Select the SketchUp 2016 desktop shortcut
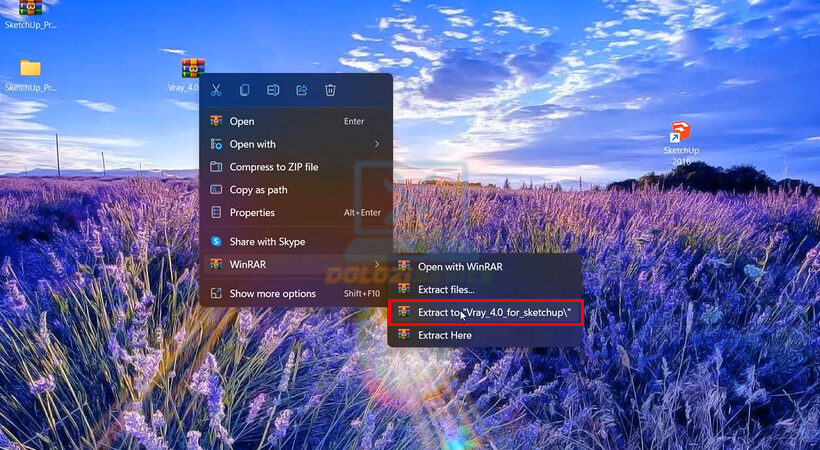Image resolution: width=820 pixels, height=450 pixels. tap(681, 142)
